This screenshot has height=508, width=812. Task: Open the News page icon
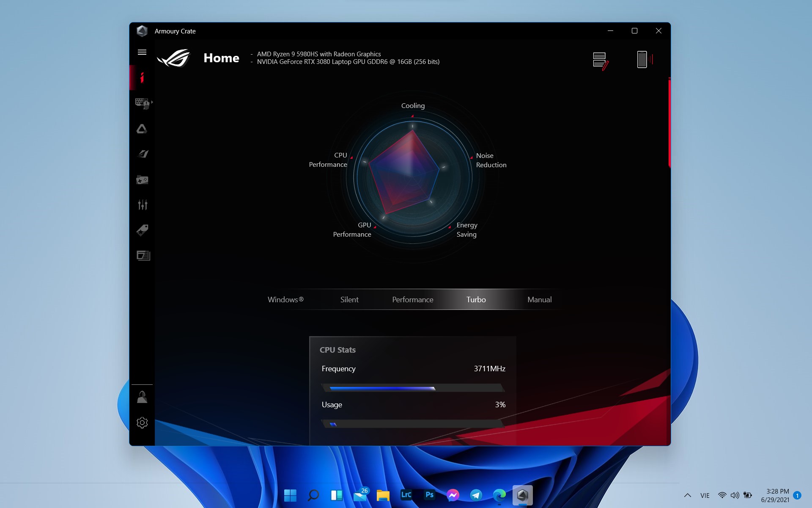click(x=143, y=255)
